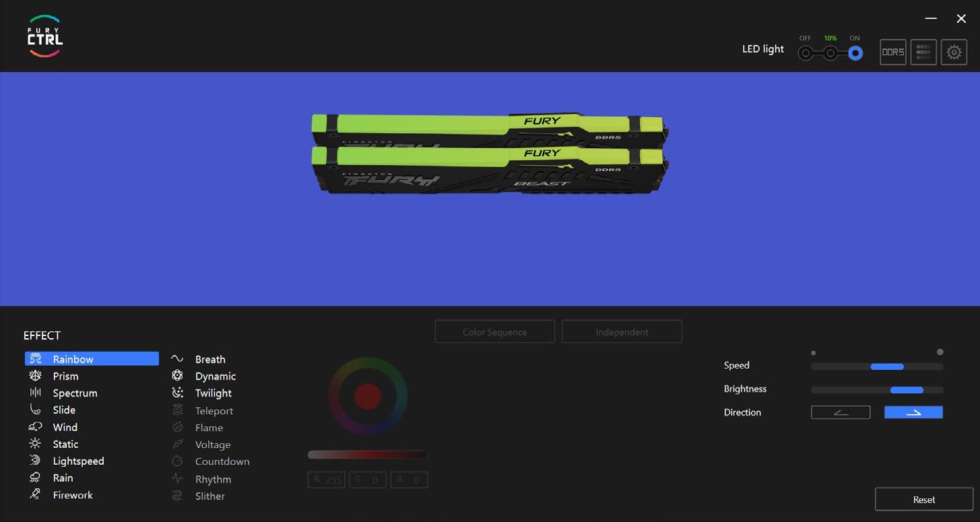Select the bottom RAM module in preview
The width and height of the screenshot is (980, 522).
tap(490, 169)
